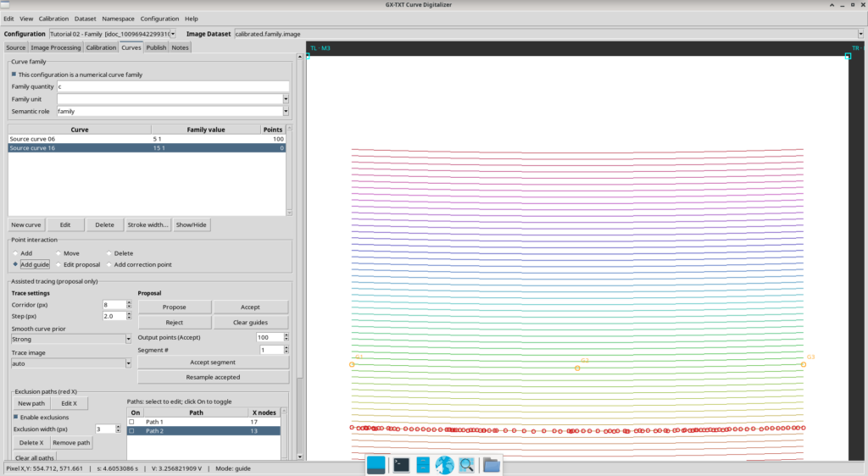Screen dimensions: 868x476
Task: Select guide marker G1 on the plot
Action: (352, 364)
